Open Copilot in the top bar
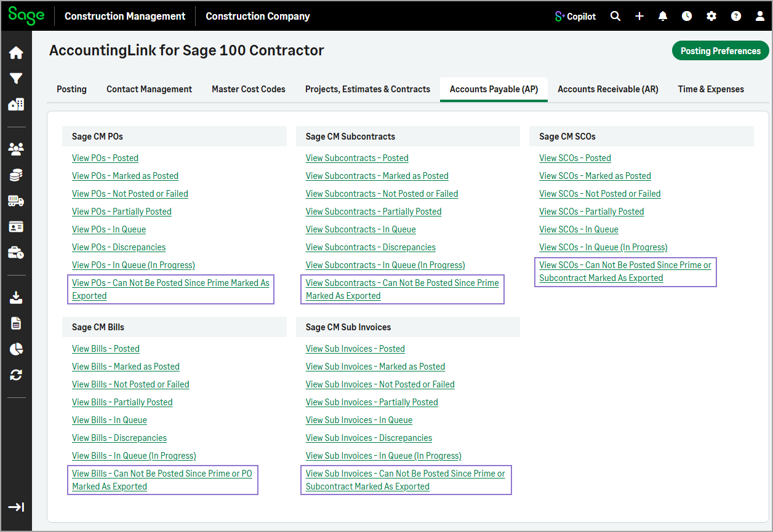The height and width of the screenshot is (532, 773). click(575, 17)
